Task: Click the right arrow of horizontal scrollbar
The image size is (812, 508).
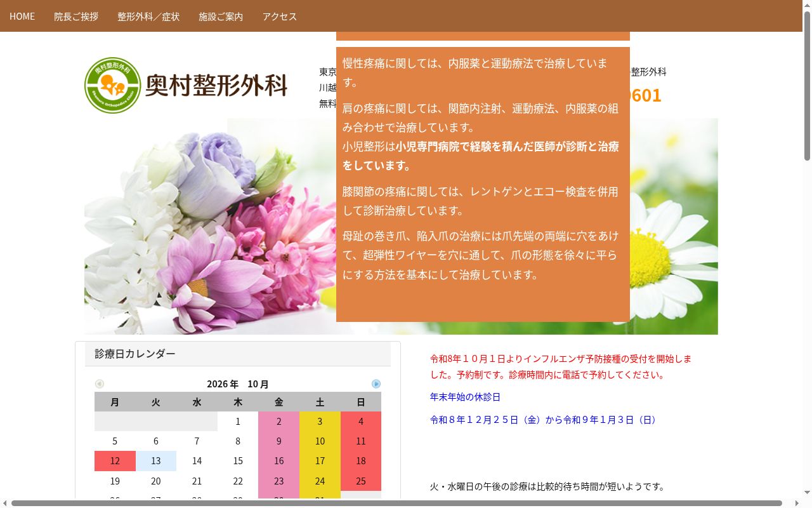Action: [x=797, y=503]
